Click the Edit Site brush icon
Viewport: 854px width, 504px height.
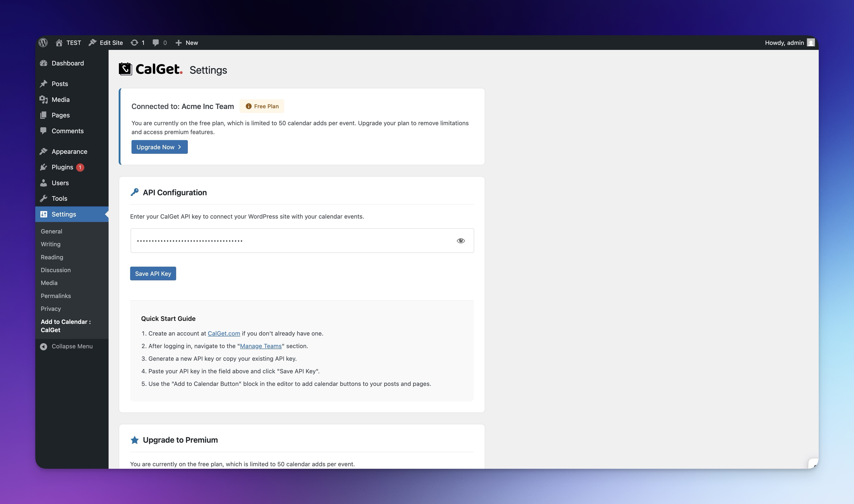point(93,42)
